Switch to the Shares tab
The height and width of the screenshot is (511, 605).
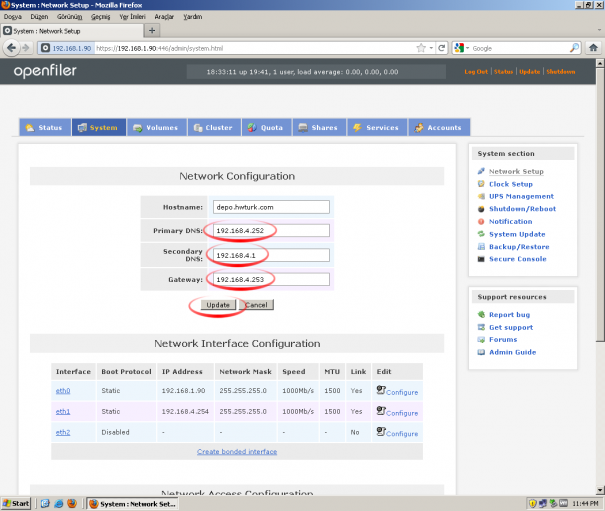(319, 127)
